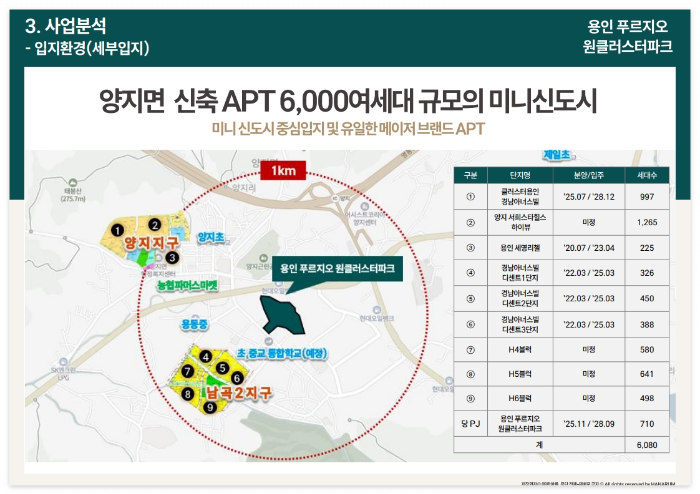Click the 태봉산 mountain icon on map
700x494 pixels.
tap(73, 183)
